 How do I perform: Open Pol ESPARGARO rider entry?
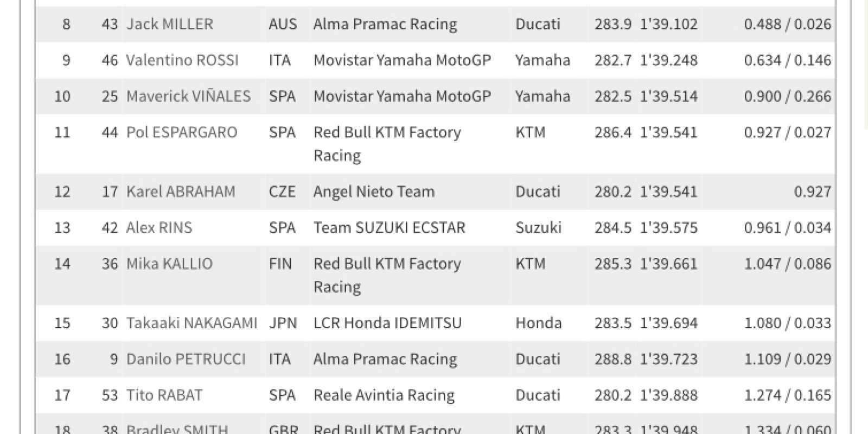(181, 132)
